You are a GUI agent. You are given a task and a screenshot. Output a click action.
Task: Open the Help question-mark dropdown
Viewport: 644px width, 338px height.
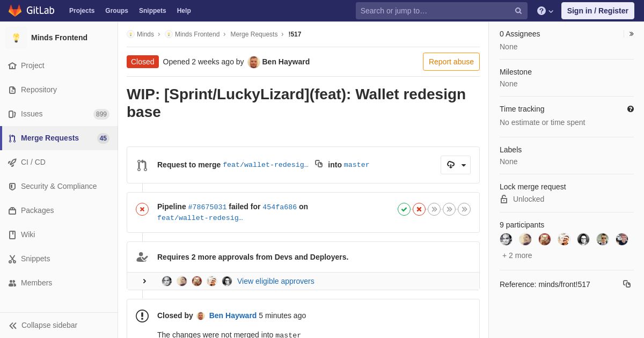(545, 11)
